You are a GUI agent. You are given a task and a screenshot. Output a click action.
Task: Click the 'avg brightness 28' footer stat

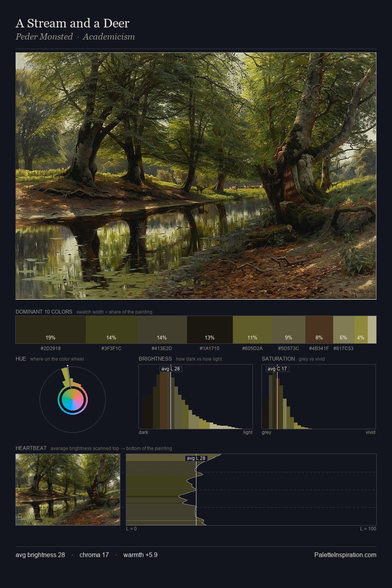(40, 555)
